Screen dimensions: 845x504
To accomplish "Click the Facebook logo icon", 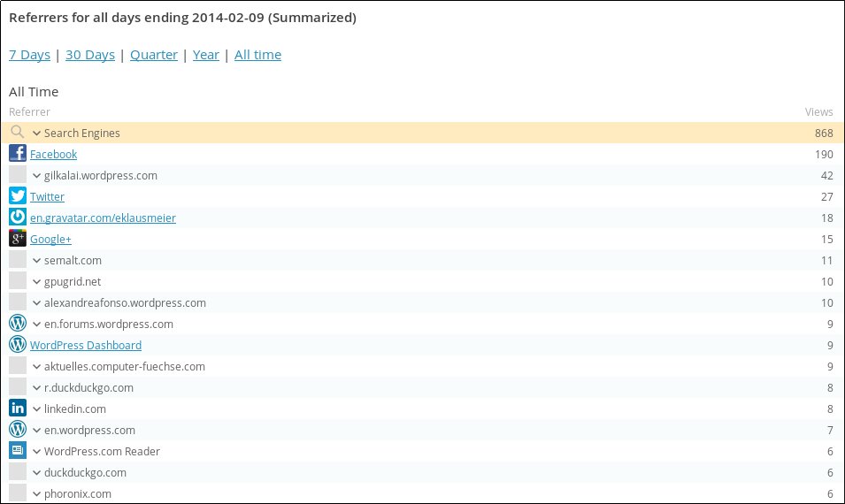I will click(x=18, y=154).
